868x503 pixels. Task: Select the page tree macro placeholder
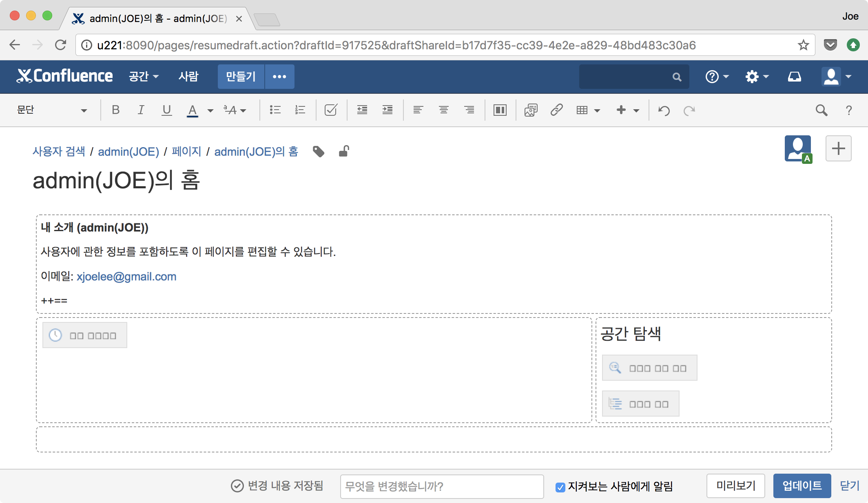[x=640, y=404]
